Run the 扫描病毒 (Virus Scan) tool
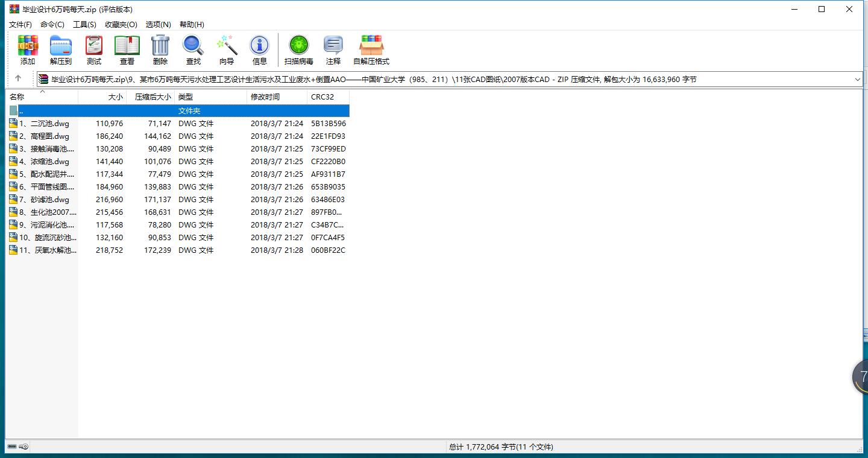Screen dimensions: 868x458 [x=298, y=49]
